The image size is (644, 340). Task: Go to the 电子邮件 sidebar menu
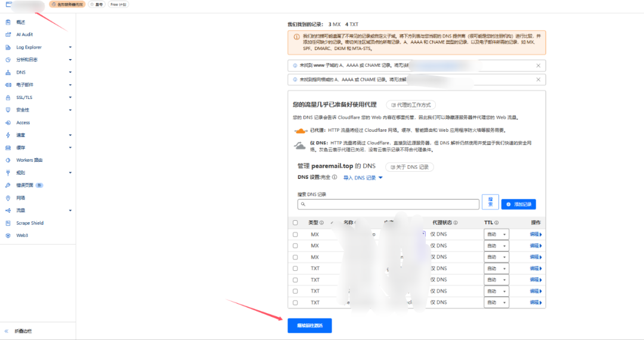(25, 85)
